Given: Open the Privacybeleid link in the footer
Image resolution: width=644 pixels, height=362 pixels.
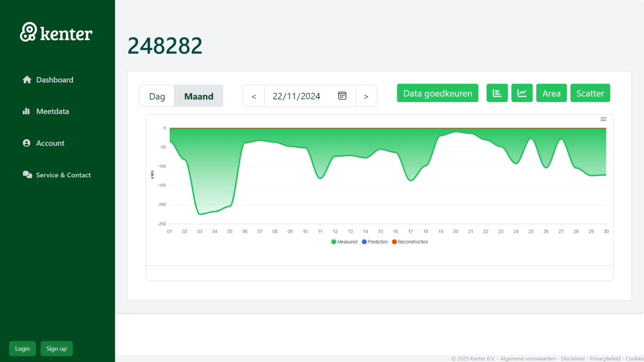Looking at the screenshot, I should [x=605, y=358].
